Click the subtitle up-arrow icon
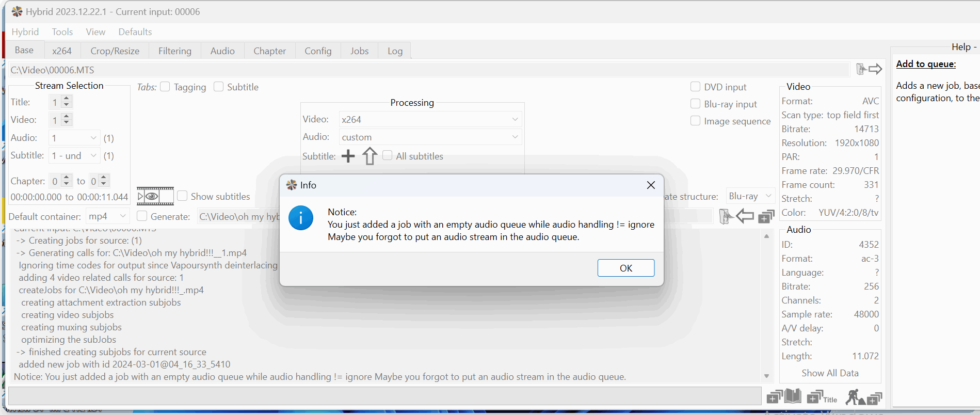Viewport: 980px width, 415px height. tap(369, 156)
